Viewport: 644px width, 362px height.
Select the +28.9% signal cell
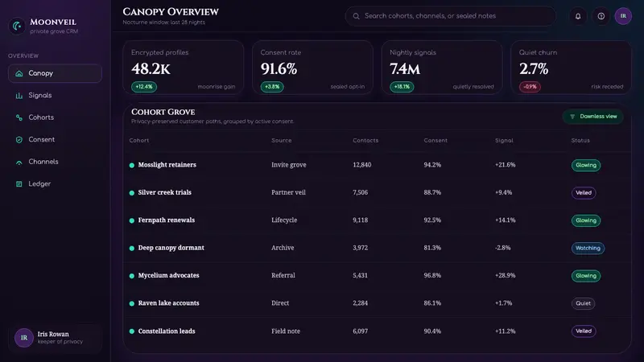point(506,275)
